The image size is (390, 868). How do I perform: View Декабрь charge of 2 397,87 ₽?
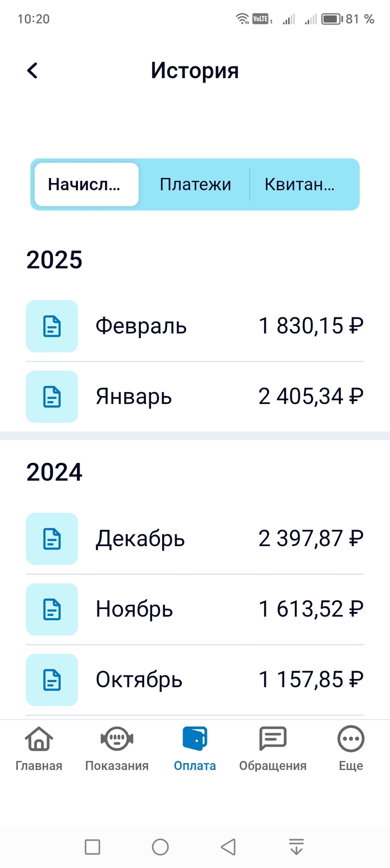tap(223, 539)
